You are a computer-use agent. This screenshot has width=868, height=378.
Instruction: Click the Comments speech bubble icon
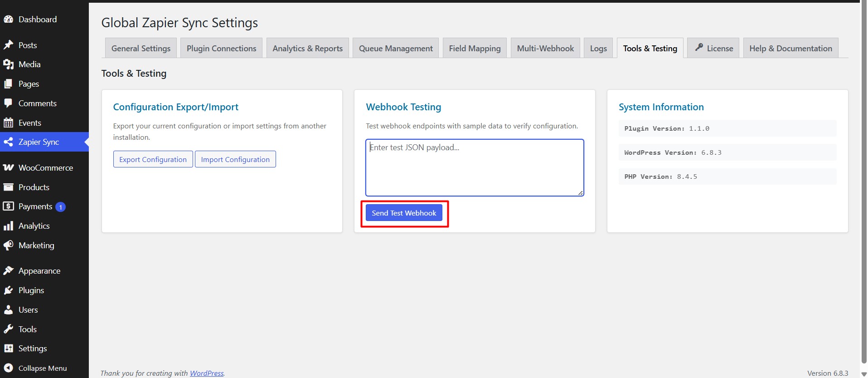(8, 103)
